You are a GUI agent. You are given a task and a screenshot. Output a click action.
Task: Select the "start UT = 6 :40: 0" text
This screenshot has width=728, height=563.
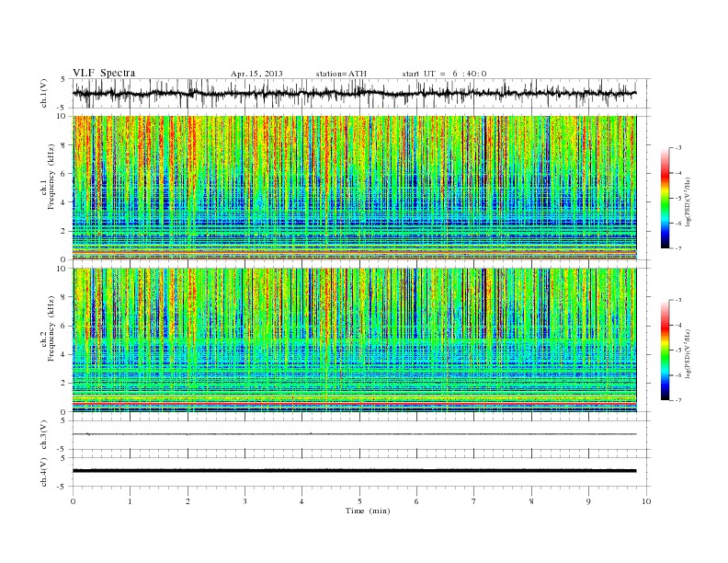click(x=444, y=74)
